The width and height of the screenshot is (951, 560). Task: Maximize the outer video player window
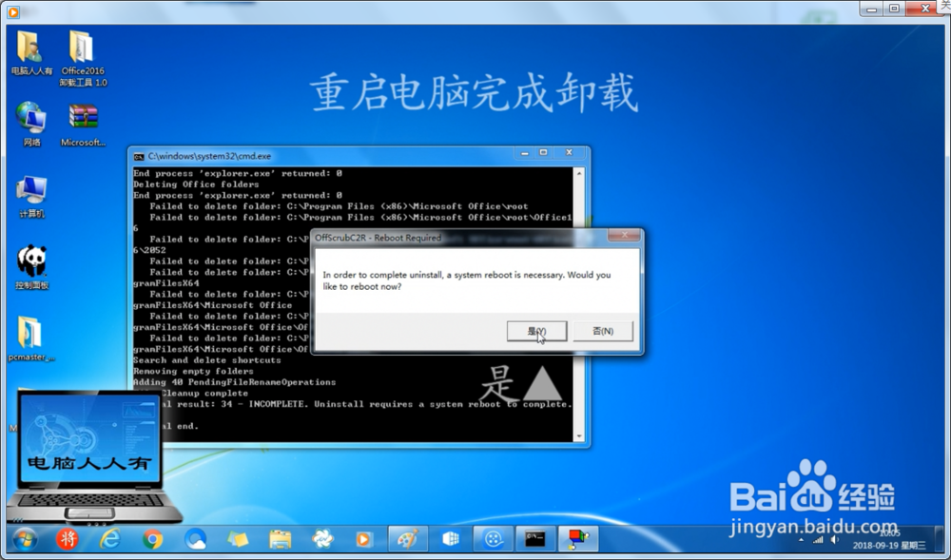(x=894, y=9)
